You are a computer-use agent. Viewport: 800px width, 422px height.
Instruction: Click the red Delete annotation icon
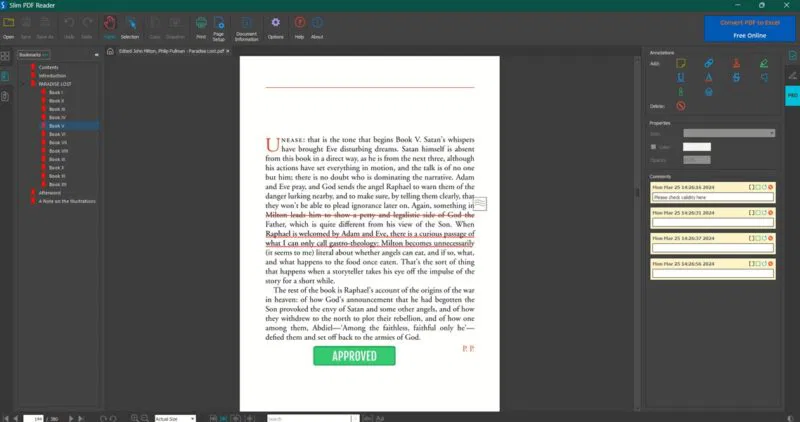(681, 106)
